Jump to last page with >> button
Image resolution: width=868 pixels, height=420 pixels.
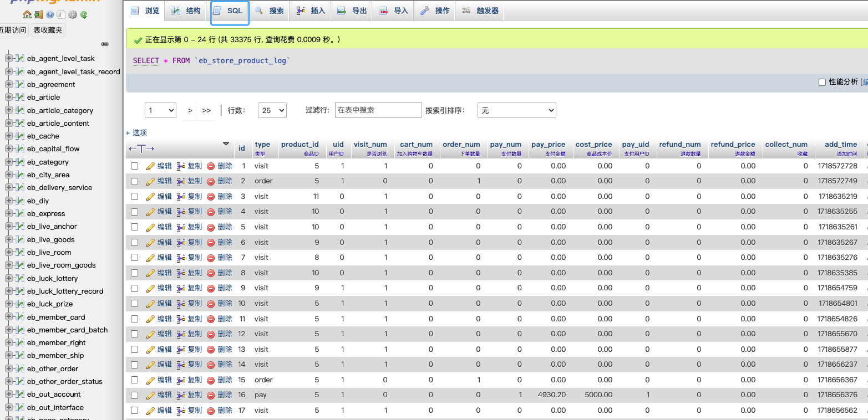[x=206, y=110]
